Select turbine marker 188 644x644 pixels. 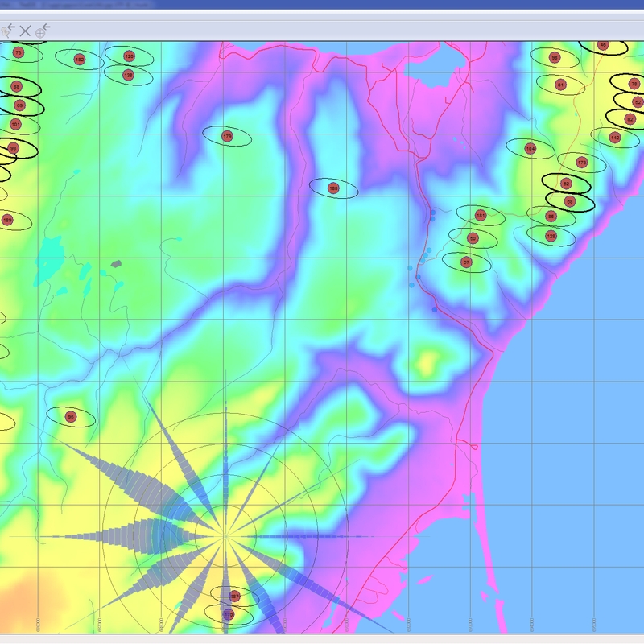[333, 188]
